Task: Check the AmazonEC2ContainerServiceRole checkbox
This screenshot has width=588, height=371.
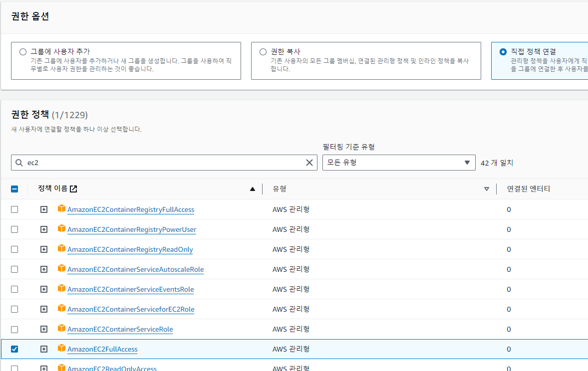Action: (14, 330)
